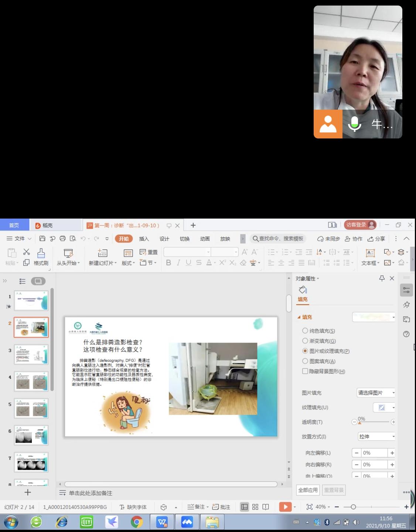Pin the Object Properties panel

[x=382, y=278]
